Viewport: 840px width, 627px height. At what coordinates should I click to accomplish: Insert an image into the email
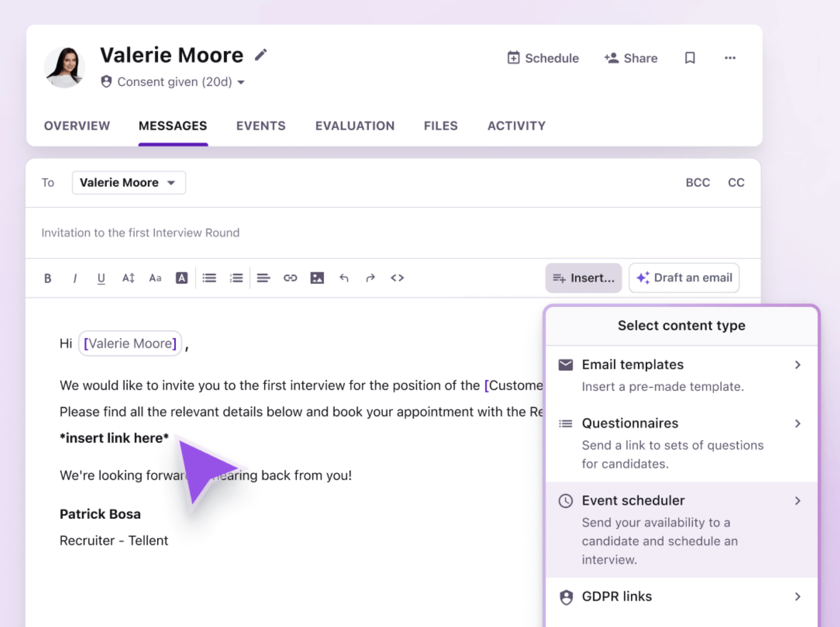317,278
